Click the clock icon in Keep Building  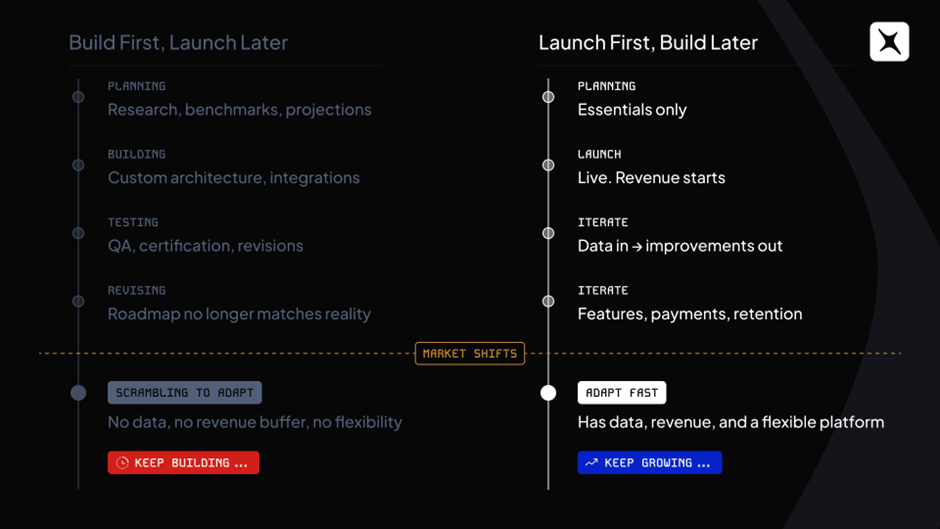123,463
